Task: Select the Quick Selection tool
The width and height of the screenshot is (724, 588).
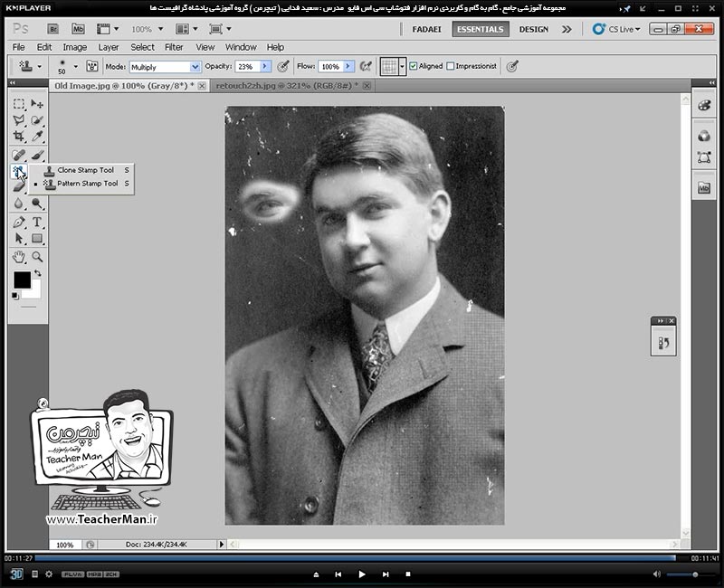Action: 37,120
